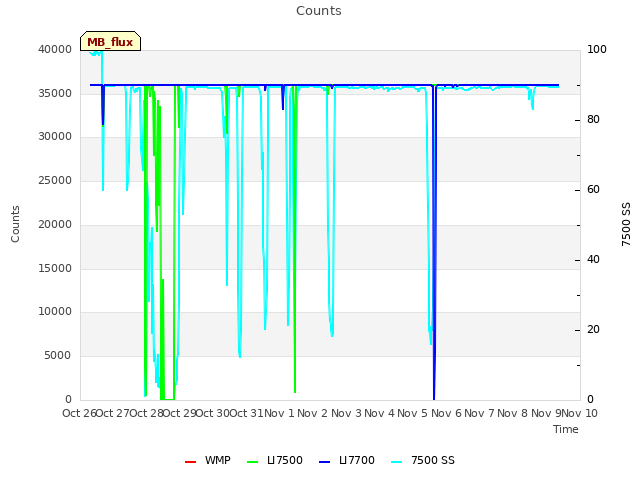Select the 35000 y-axis tick label
Viewport: 640px width, 480px height.
coord(55,93)
